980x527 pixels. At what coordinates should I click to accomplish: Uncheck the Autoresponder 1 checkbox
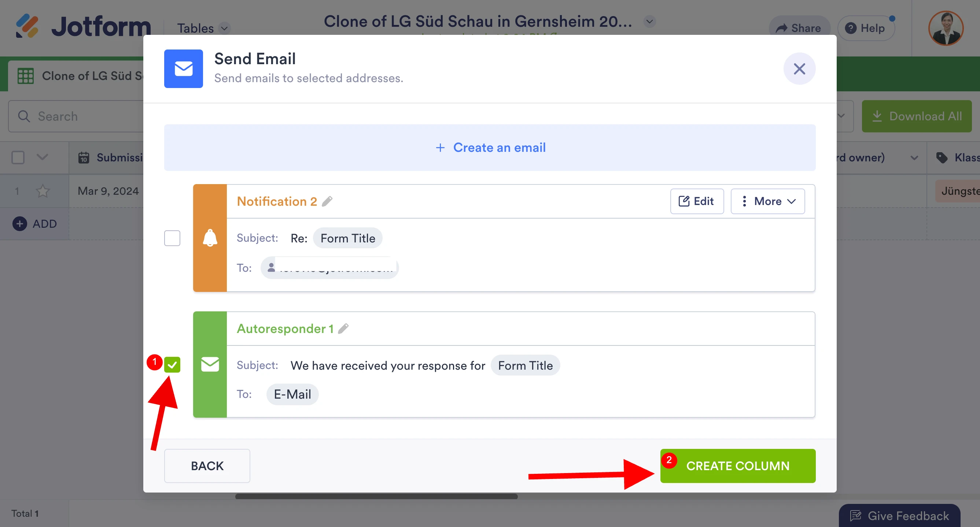(x=173, y=365)
